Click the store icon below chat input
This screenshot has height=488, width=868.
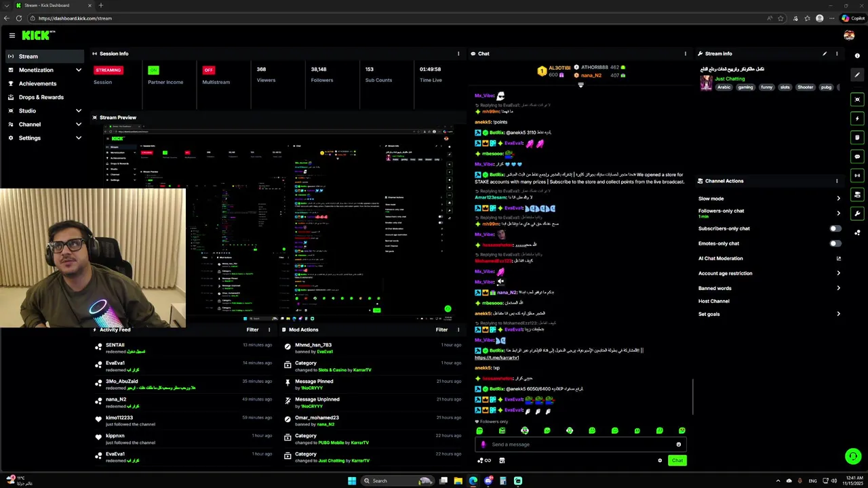pyautogui.click(x=502, y=461)
